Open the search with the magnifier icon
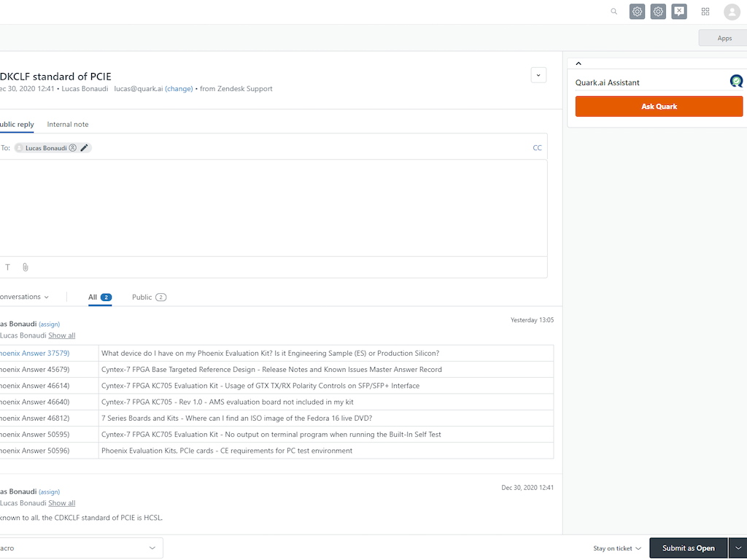This screenshot has width=747, height=560. click(614, 12)
